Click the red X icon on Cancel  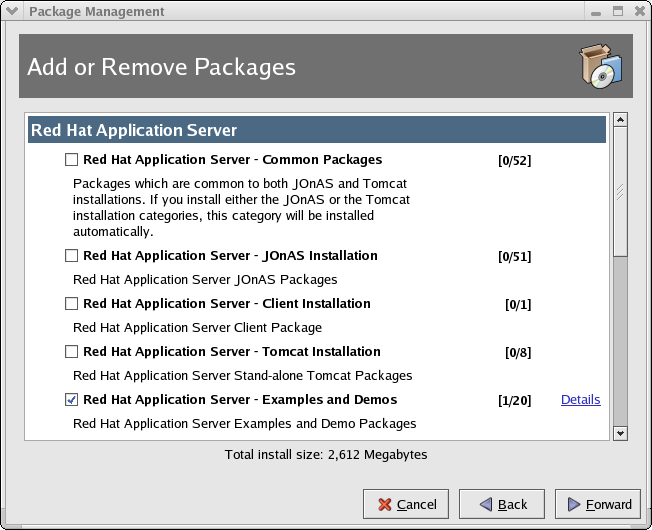[x=383, y=504]
